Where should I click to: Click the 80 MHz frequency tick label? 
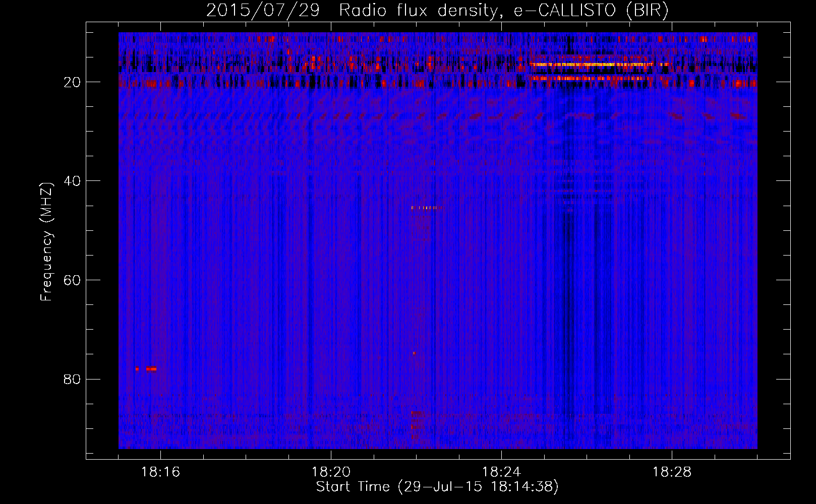[72, 379]
